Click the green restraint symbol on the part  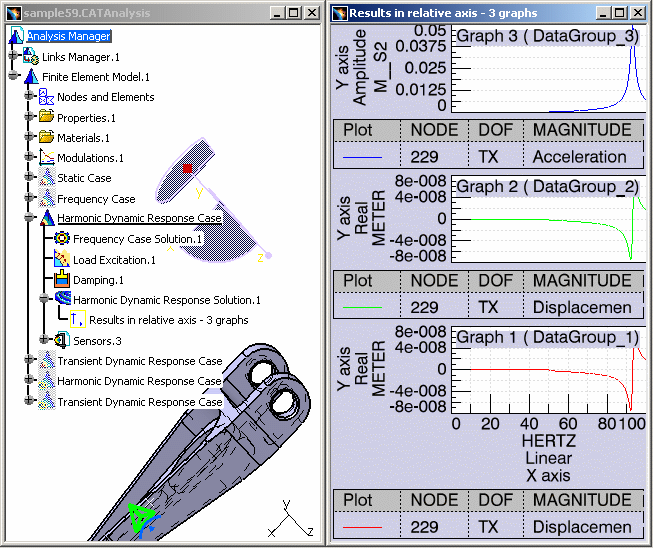point(142,518)
